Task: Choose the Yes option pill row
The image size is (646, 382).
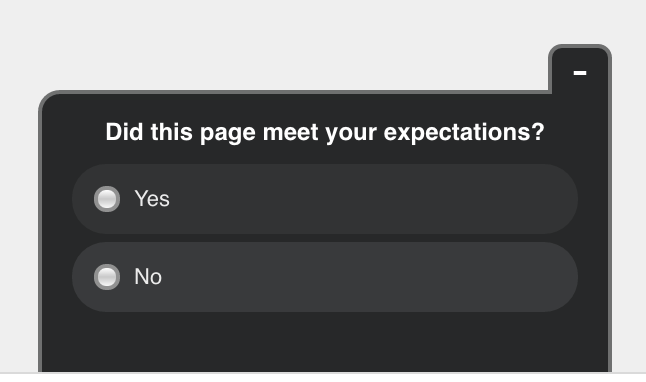Action: (x=325, y=199)
